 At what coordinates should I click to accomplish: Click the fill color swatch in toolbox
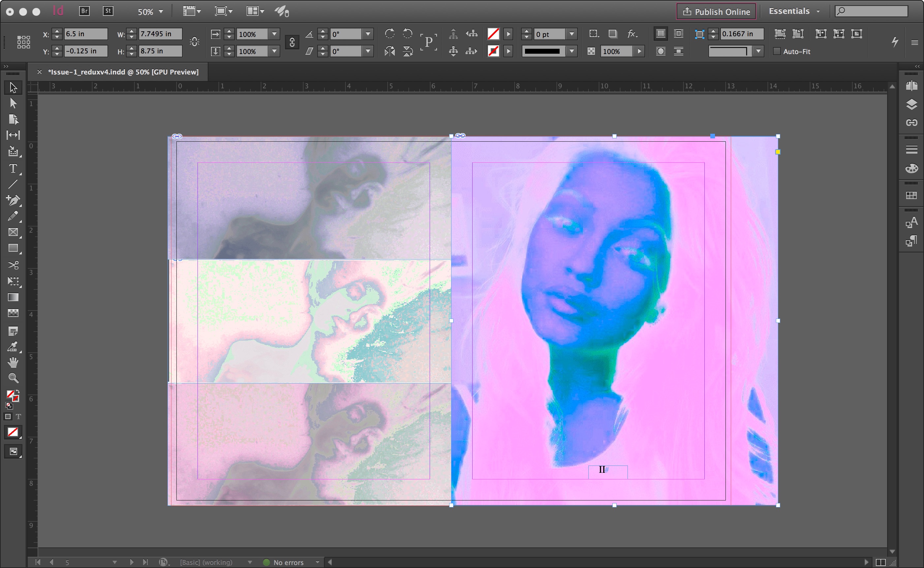coord(11,394)
